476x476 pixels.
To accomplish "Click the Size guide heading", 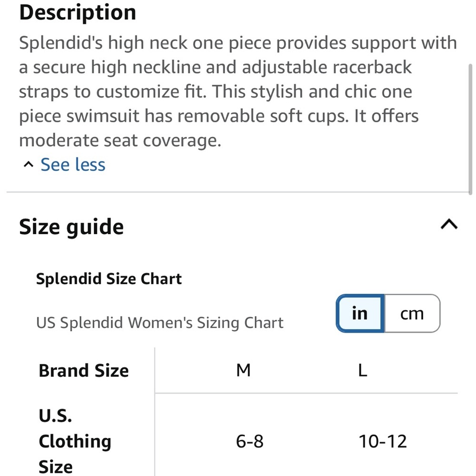I will coord(71,227).
